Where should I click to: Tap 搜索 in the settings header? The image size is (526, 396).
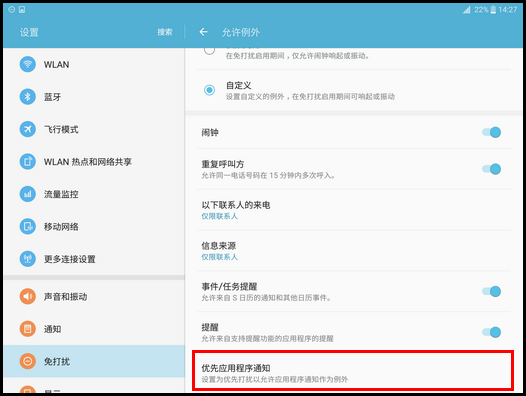coord(165,32)
